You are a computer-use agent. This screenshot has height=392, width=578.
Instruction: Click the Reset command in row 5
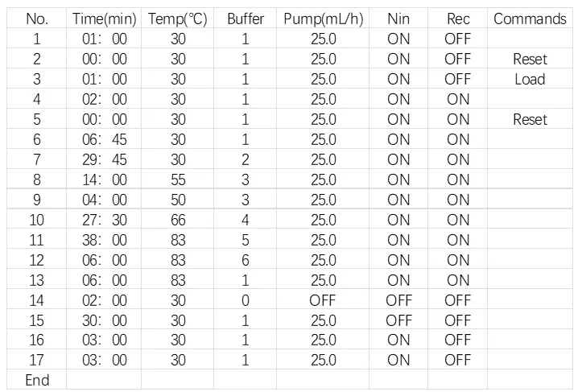[x=530, y=119]
